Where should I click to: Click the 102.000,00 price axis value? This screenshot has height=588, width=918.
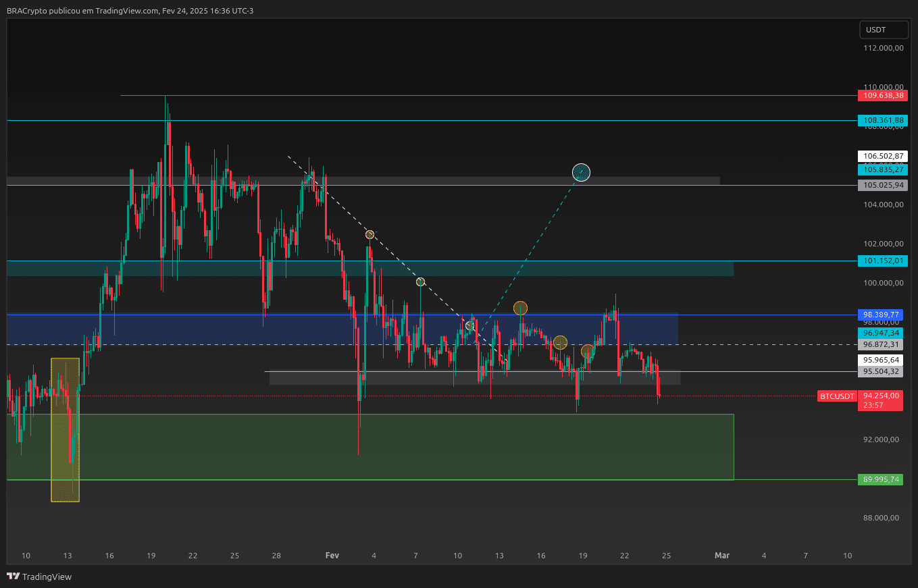pos(884,244)
